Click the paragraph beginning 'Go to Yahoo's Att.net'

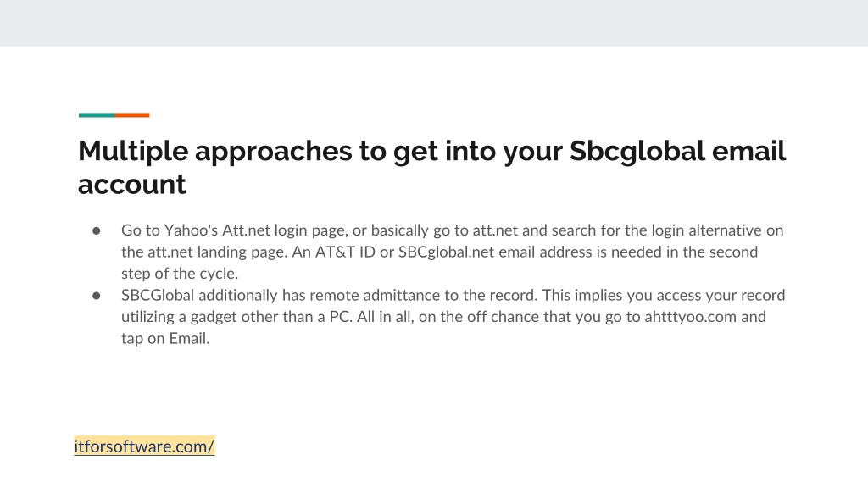pos(453,252)
